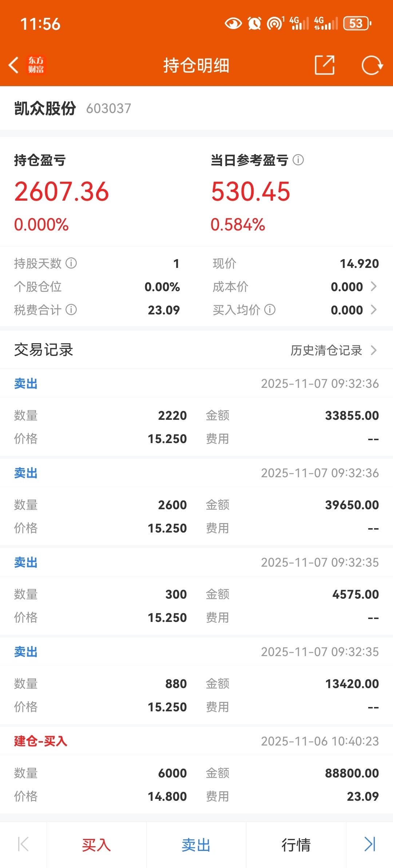393x868 pixels.
Task: Jump to previous stock icon
Action: point(23,844)
